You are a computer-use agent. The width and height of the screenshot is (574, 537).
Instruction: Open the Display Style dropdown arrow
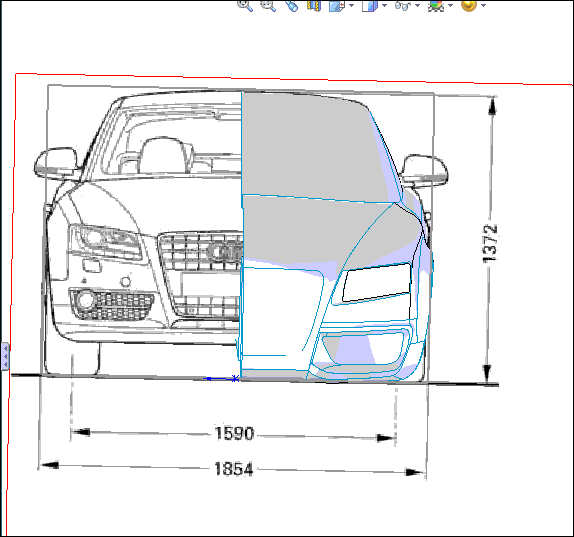[384, 5]
